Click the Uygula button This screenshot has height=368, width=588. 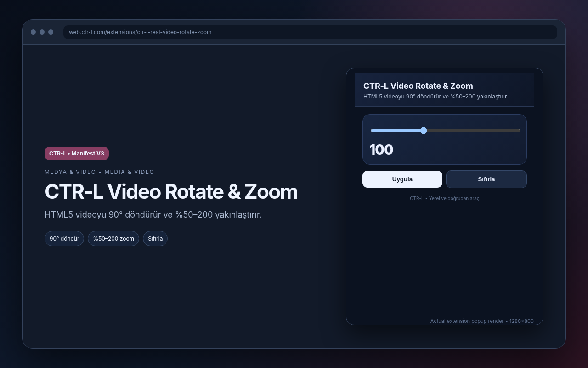pos(402,179)
